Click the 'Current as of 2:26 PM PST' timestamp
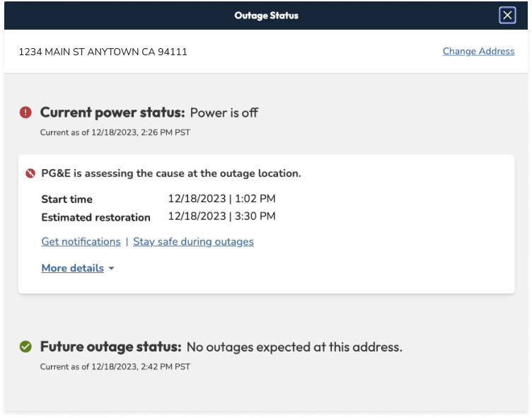 click(115, 132)
